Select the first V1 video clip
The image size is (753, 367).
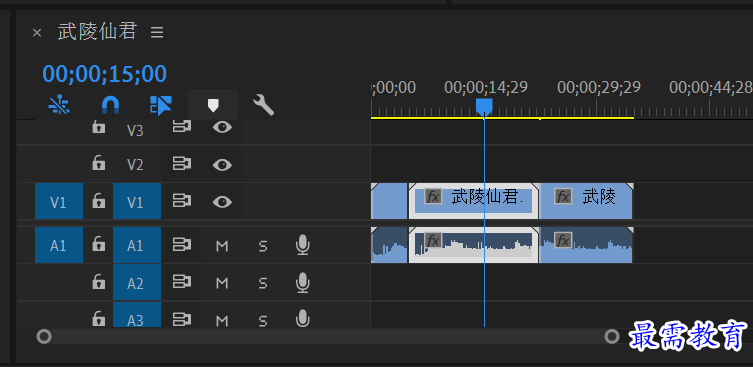[389, 201]
